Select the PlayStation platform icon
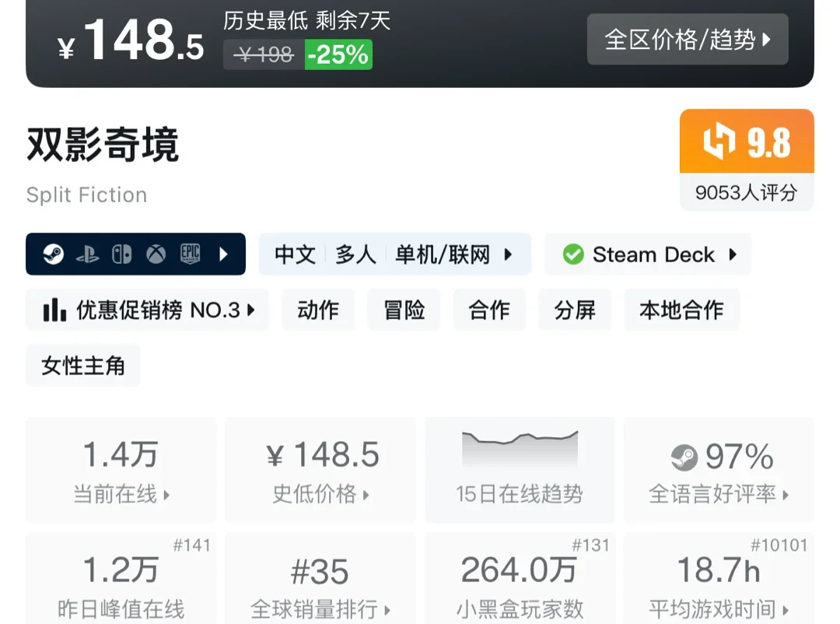Viewport: 840px width, 624px height. coord(87,254)
